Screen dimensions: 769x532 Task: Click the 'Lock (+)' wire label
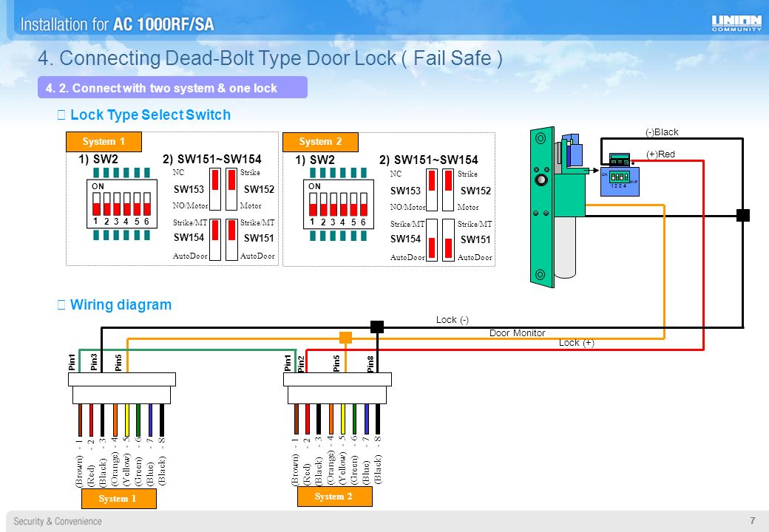tap(576, 343)
